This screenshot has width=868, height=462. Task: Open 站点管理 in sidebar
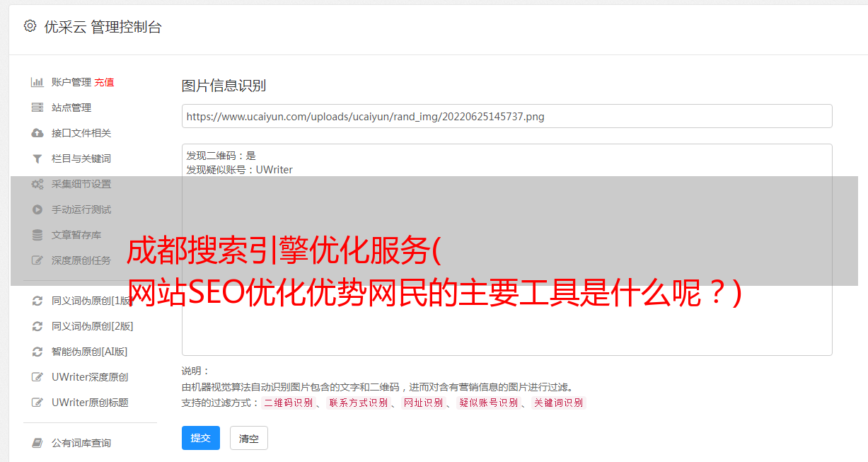[x=71, y=108]
